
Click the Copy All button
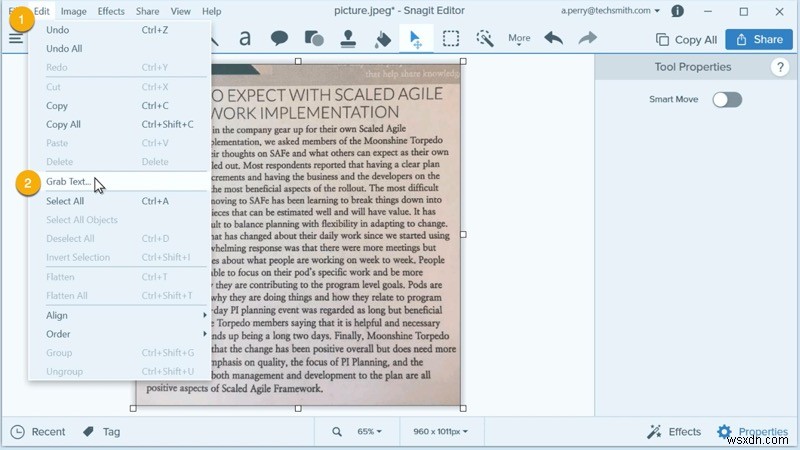686,39
